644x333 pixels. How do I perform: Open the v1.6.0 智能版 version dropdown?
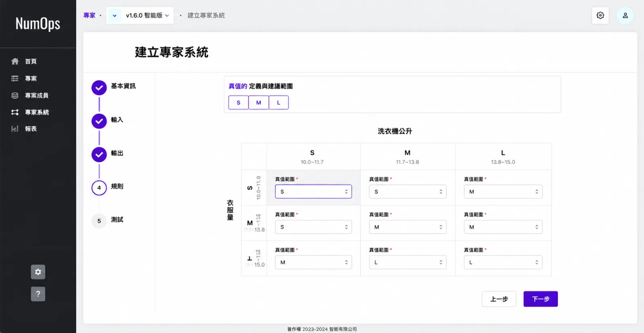(147, 15)
